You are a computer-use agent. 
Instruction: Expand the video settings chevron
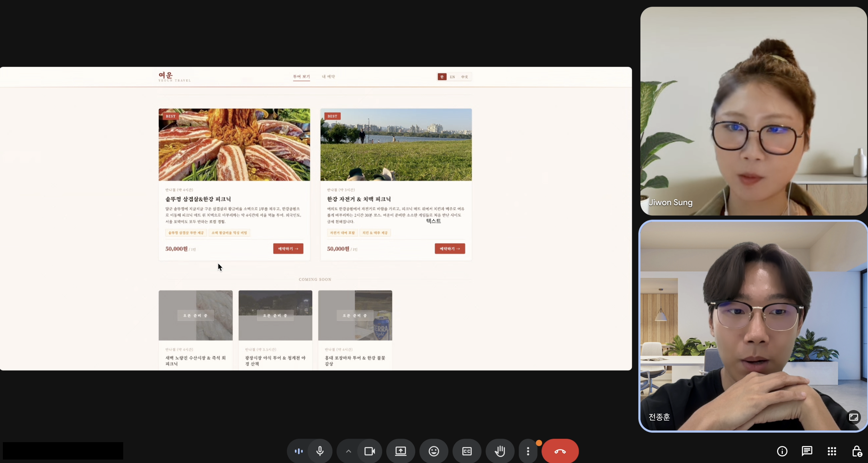click(349, 451)
